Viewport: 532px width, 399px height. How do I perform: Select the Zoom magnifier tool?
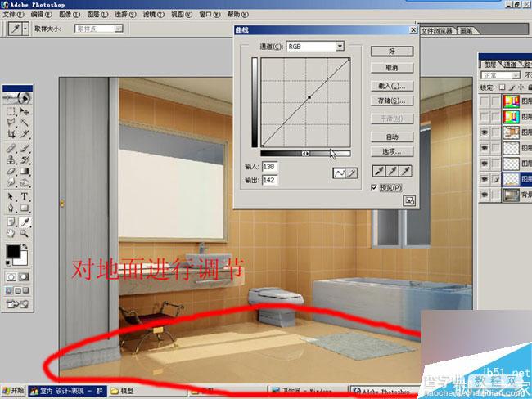(x=24, y=233)
